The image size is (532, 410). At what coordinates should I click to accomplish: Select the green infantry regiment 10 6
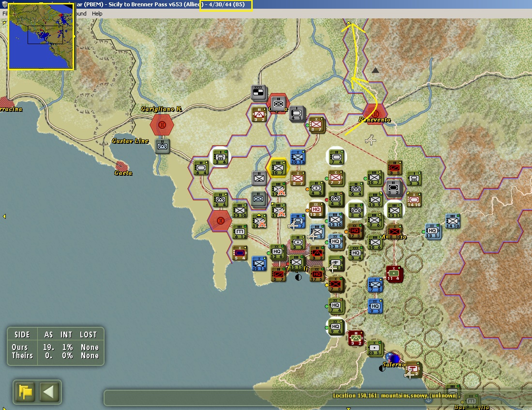click(x=375, y=243)
